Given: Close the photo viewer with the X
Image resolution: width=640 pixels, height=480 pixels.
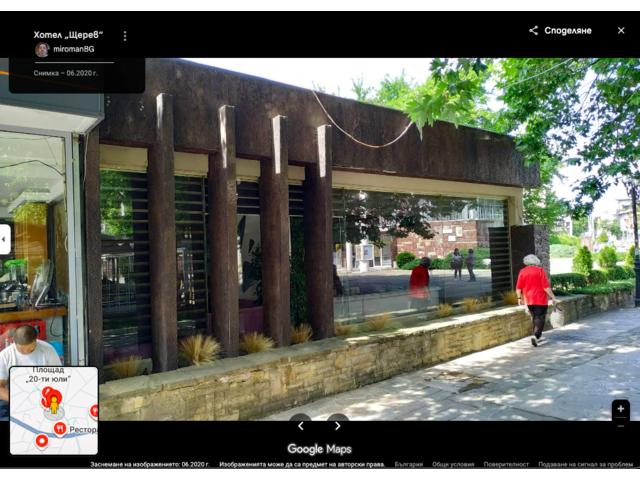Looking at the screenshot, I should point(621,30).
